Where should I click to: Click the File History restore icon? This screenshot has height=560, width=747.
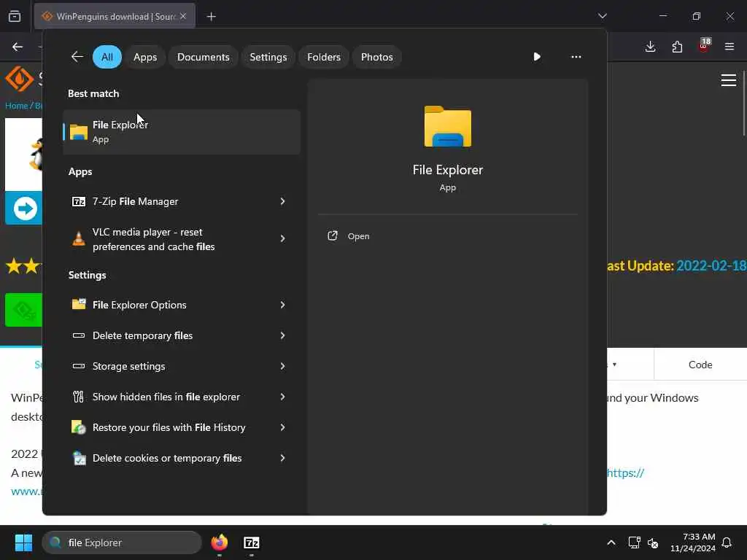[79, 427]
